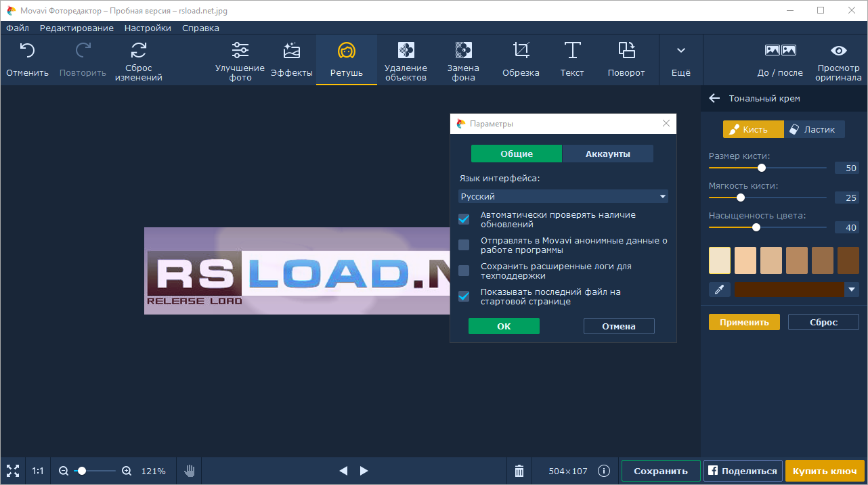Open Удаление объектов tool
Viewport: 868px width, 485px height.
coord(406,60)
